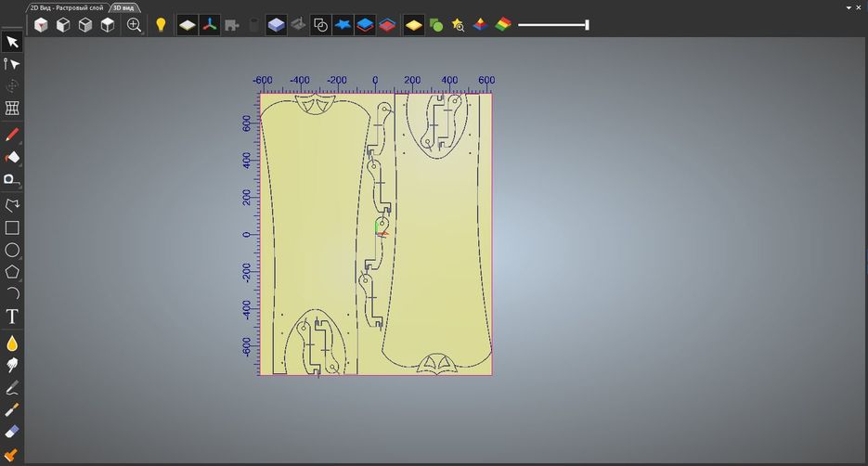The image size is (868, 466).
Task: Click the zoom magnifier icon
Action: pyautogui.click(x=135, y=25)
